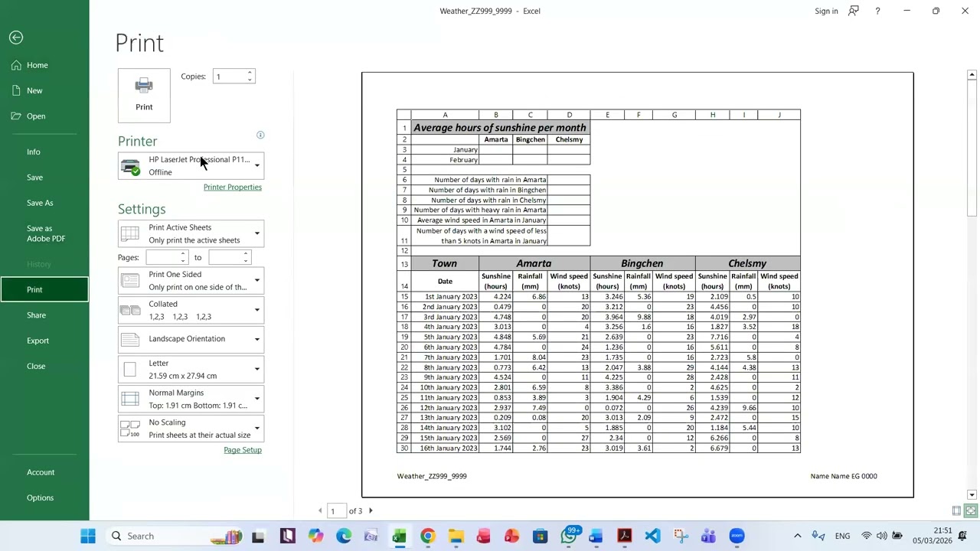Go back using the backstage back arrow
Image resolution: width=980 pixels, height=551 pixels.
[x=16, y=37]
